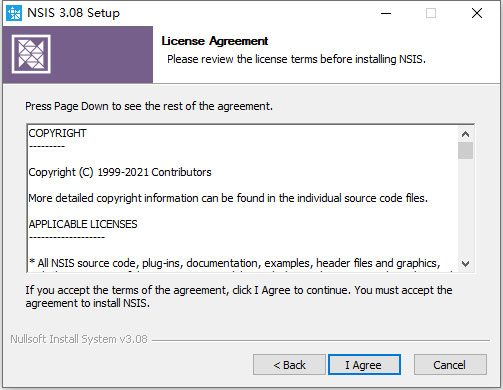Click the APPLICABLE LICENSES heading in license box
Screen dimensions: 503x390
tap(83, 224)
